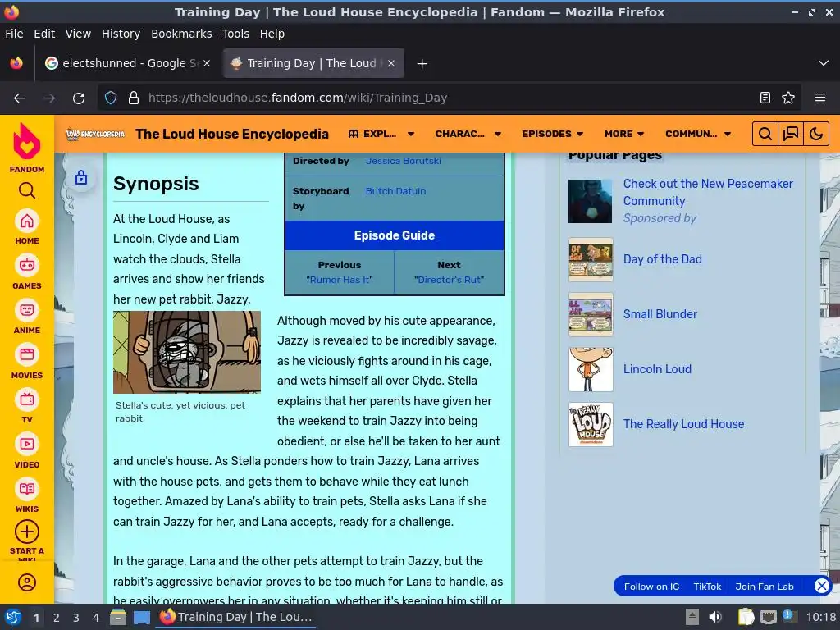840x630 pixels.
Task: Click Start a Wiki plus icon
Action: (x=27, y=532)
